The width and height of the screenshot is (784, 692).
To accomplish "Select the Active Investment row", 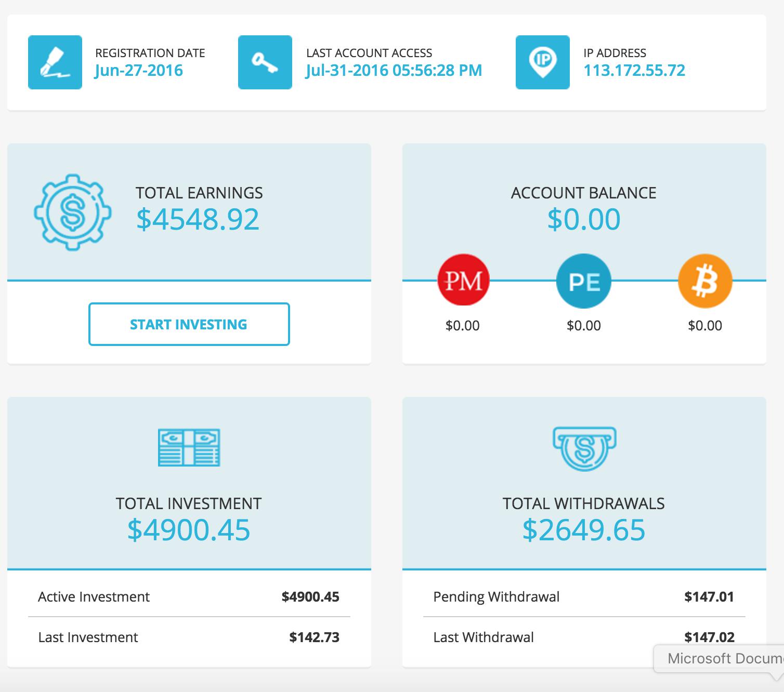I will coord(189,596).
